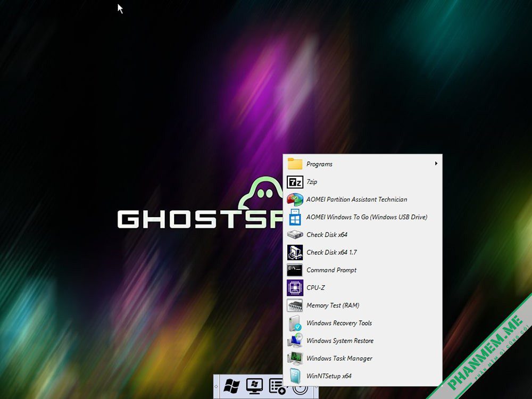Launch Windows Task Manager
This screenshot has height=399, width=532.
coord(362,358)
